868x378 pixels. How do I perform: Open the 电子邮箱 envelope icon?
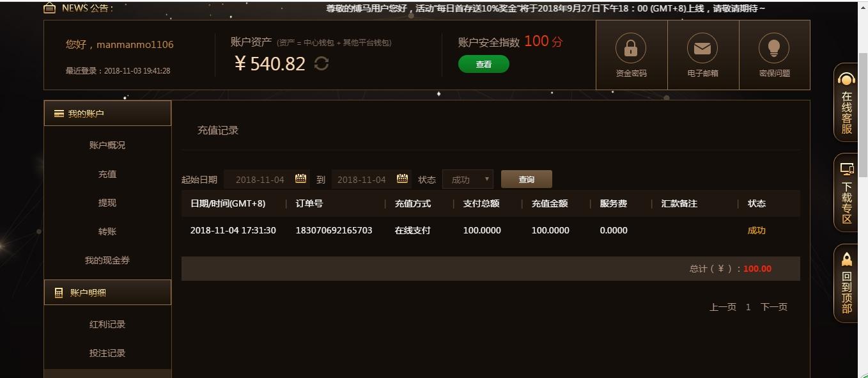click(x=702, y=49)
